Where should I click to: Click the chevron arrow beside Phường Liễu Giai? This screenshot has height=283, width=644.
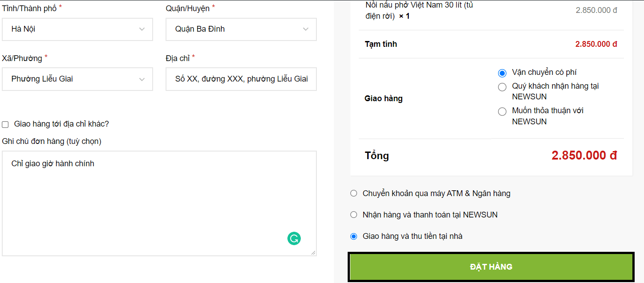pos(142,79)
